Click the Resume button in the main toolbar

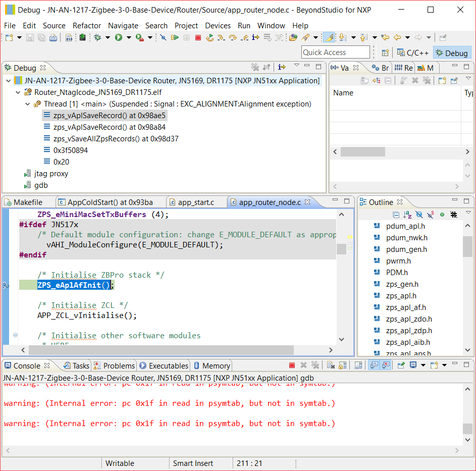click(175, 38)
